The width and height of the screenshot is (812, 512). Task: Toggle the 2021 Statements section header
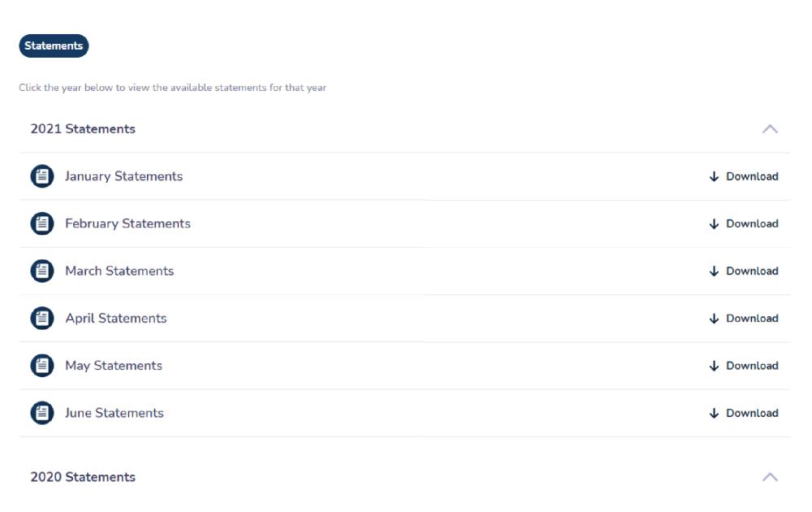point(83,129)
